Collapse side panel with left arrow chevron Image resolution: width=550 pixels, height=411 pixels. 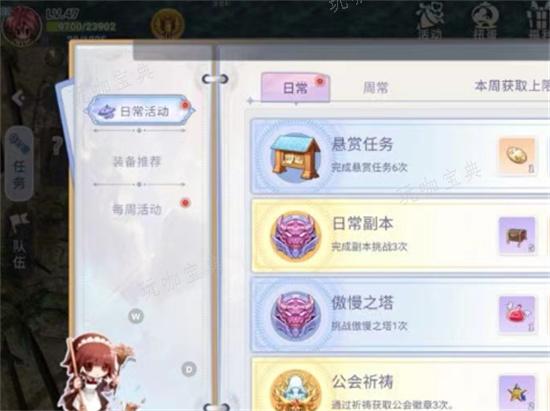18,98
